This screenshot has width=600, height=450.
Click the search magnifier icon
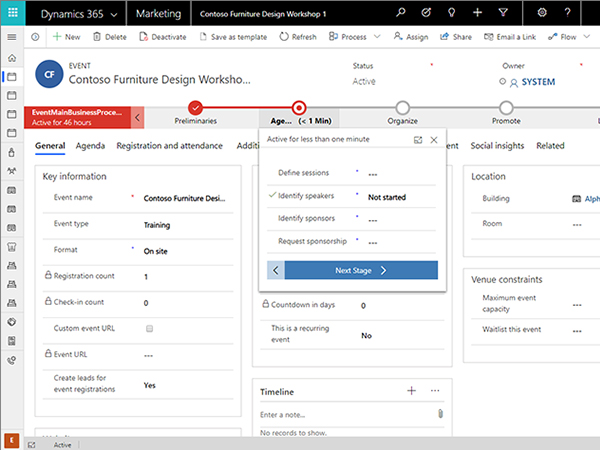(400, 13)
